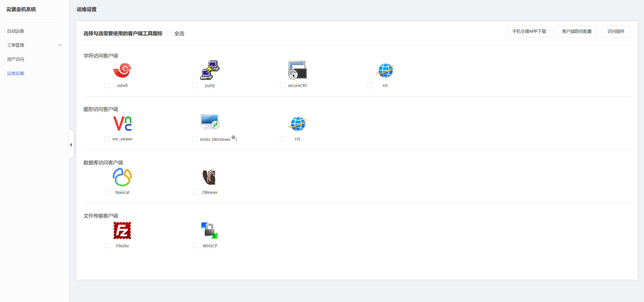Screen dimensions: 644x302
Task: Open 自动运维 in the sidebar
Action: click(15, 31)
